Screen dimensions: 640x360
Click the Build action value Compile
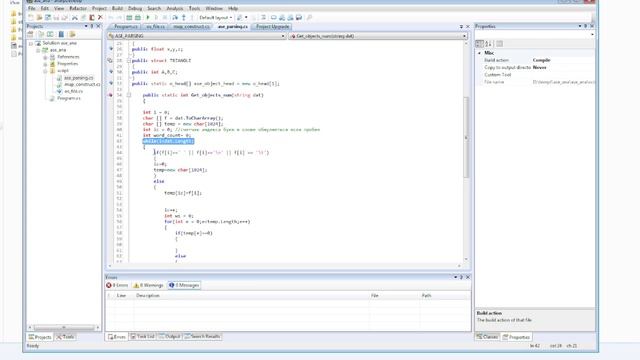click(x=541, y=60)
